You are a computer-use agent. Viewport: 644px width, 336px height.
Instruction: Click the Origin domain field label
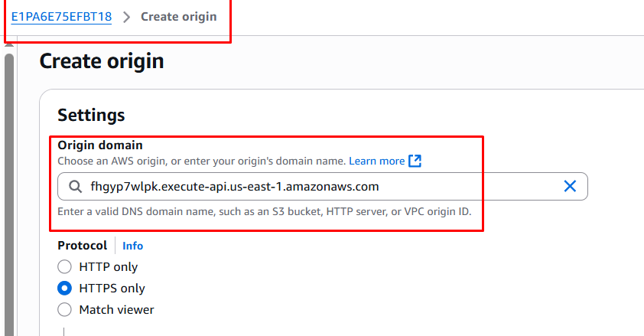pos(100,145)
